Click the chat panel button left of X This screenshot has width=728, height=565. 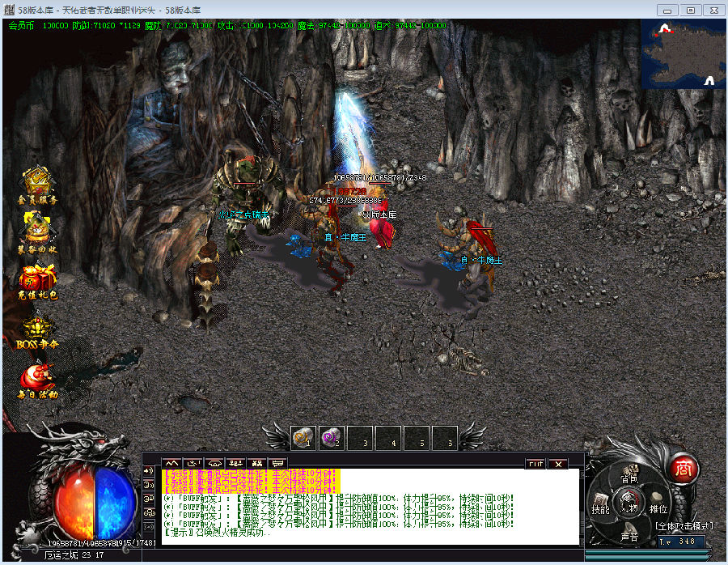[x=535, y=464]
